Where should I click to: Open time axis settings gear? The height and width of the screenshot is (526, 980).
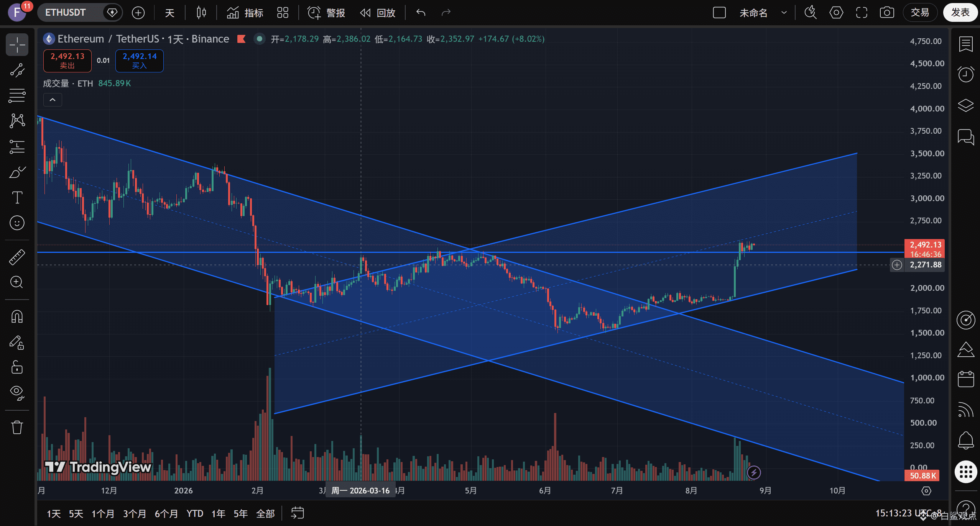coord(926,491)
